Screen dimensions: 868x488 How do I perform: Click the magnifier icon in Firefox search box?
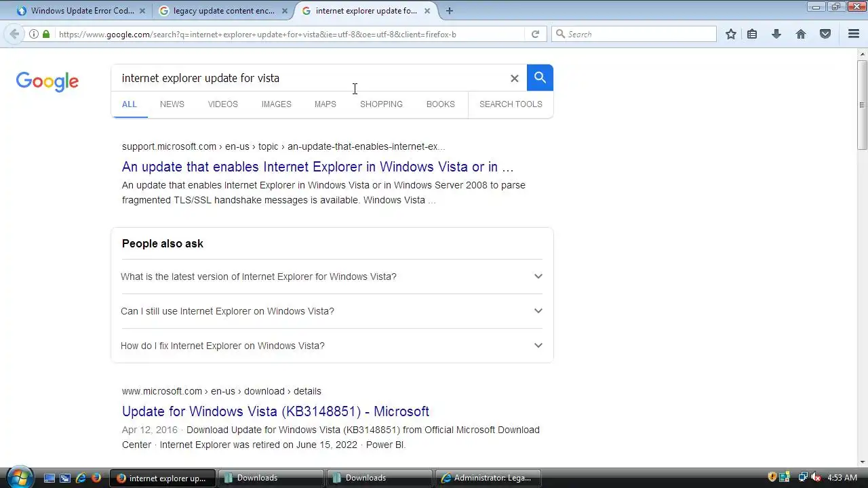pos(560,34)
